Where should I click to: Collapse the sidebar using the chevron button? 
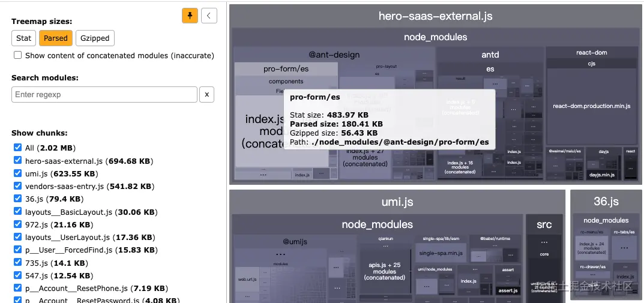click(x=209, y=16)
